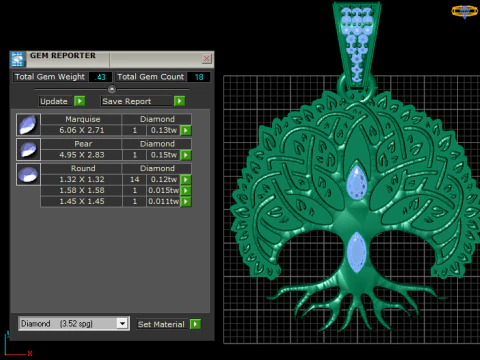This screenshot has height=360, width=480.
Task: Click the green Save Report arrow button
Action: tap(179, 101)
